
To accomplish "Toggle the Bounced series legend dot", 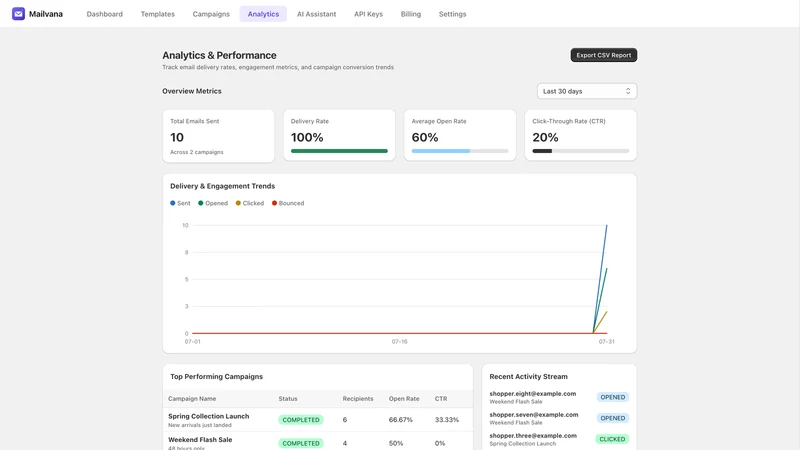I will 274,203.
